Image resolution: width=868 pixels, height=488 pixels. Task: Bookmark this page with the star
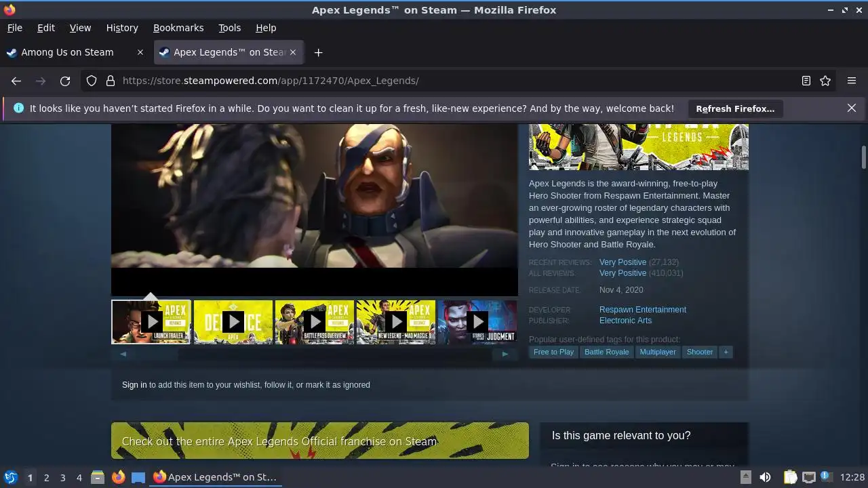825,81
